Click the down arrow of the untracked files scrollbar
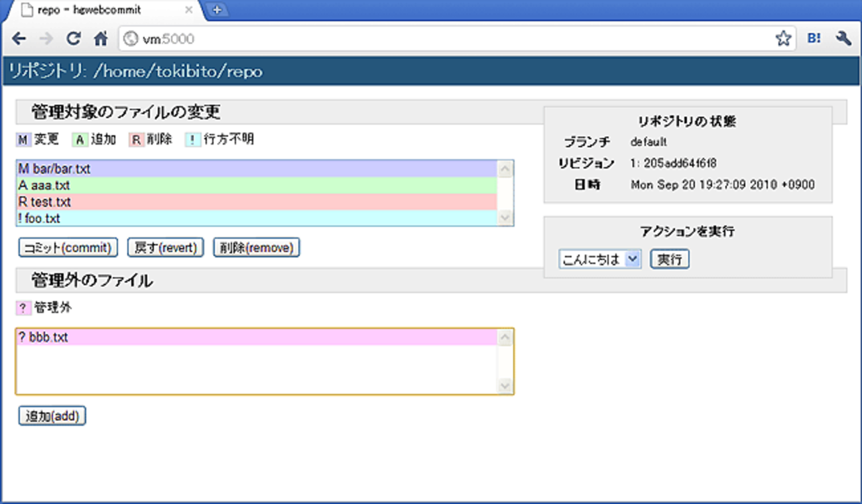This screenshot has height=504, width=862. point(505,386)
